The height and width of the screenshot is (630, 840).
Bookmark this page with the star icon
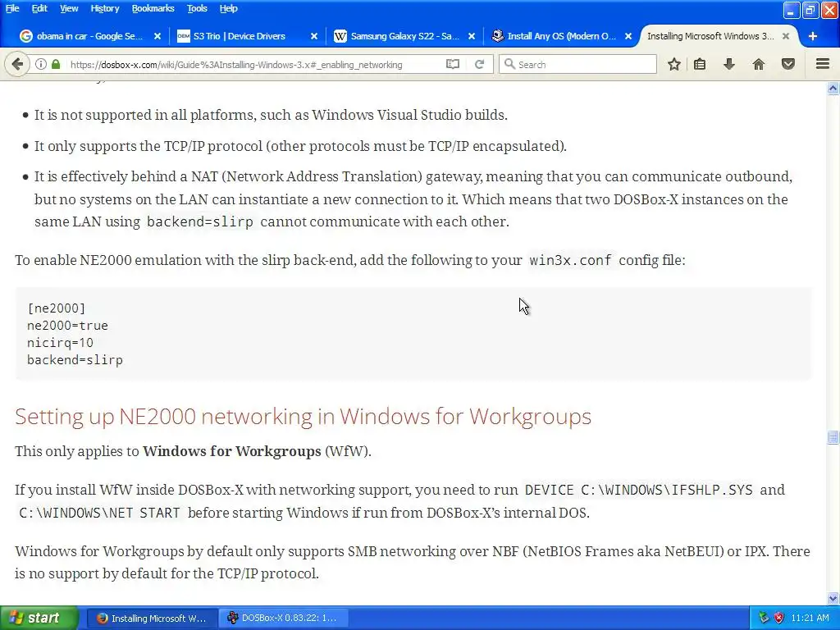(674, 64)
